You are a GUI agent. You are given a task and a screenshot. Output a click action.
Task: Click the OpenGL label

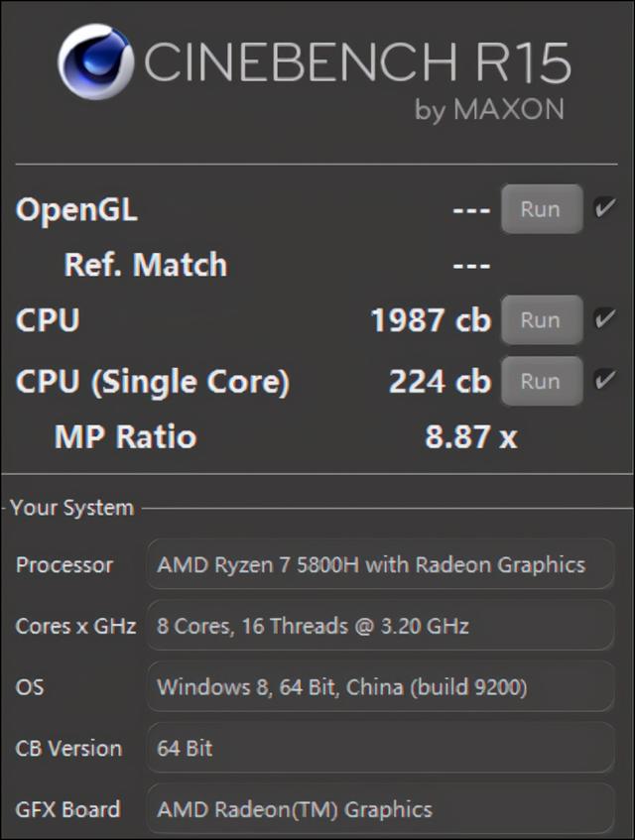pyautogui.click(x=76, y=209)
